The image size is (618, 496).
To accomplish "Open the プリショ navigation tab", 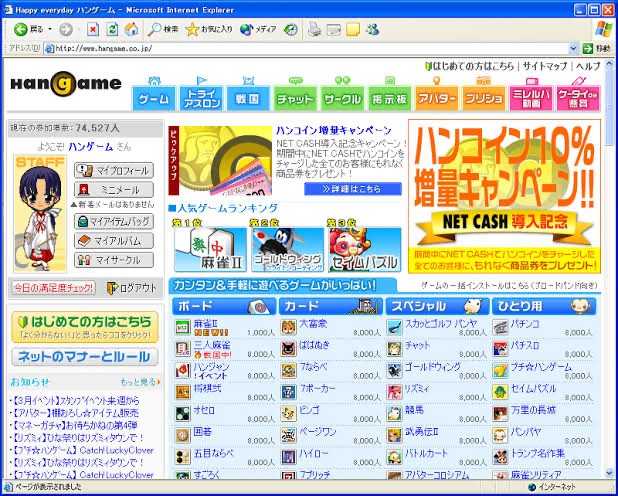I will [x=484, y=98].
